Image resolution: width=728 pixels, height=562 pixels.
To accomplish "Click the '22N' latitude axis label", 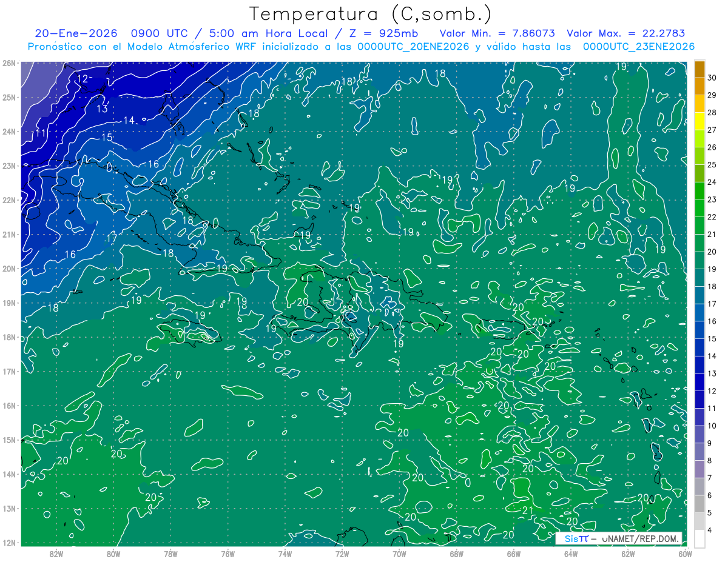I will click(9, 200).
